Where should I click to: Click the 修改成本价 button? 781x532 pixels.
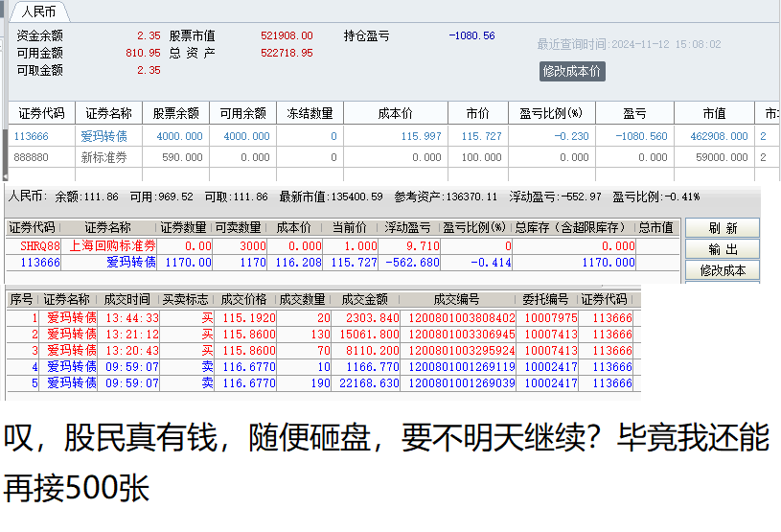coord(572,71)
